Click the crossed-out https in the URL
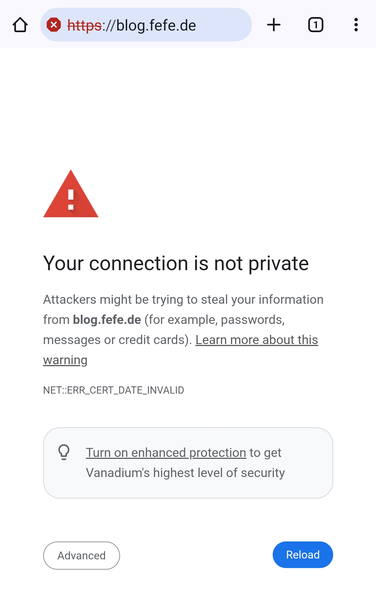 coord(84,26)
